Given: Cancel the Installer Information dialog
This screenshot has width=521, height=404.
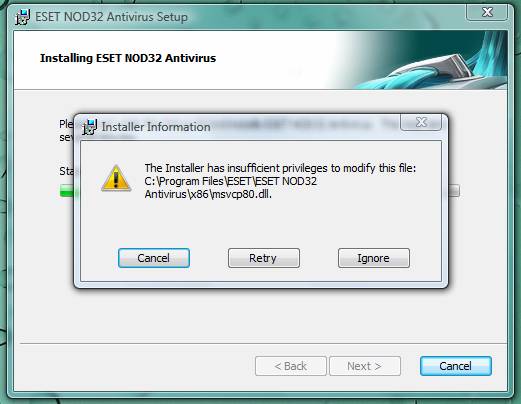Looking at the screenshot, I should pos(154,258).
